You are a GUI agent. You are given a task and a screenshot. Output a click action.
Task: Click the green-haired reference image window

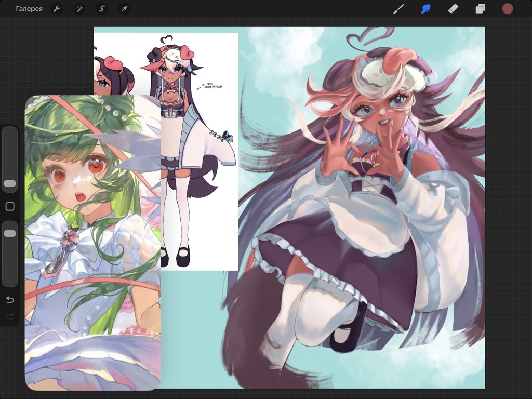tap(92, 243)
